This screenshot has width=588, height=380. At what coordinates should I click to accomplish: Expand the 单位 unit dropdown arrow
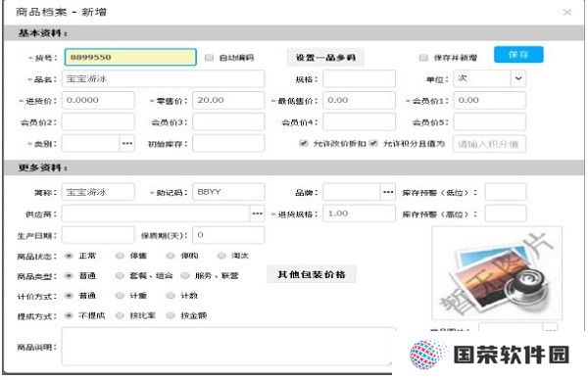(518, 78)
